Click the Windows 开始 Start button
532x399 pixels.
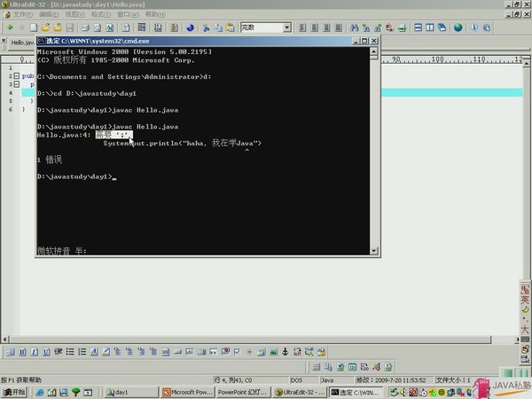click(14, 392)
